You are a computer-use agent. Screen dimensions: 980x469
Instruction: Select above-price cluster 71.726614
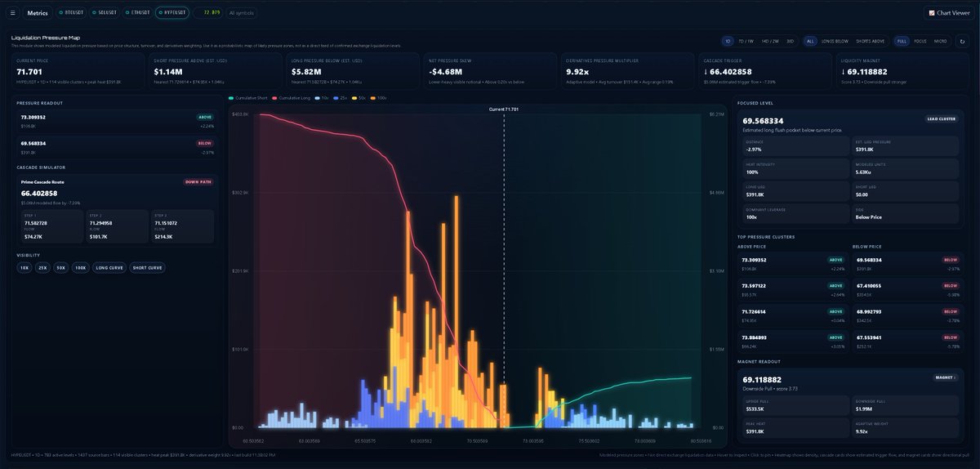tap(795, 315)
